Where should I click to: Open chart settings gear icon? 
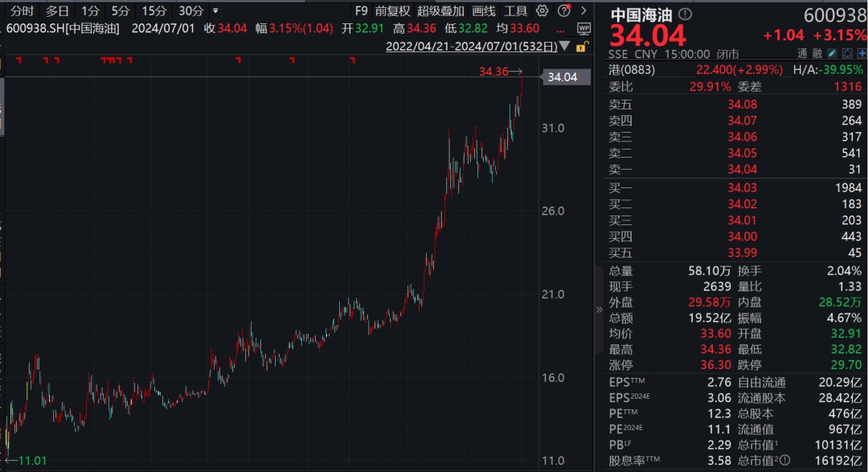(542, 10)
